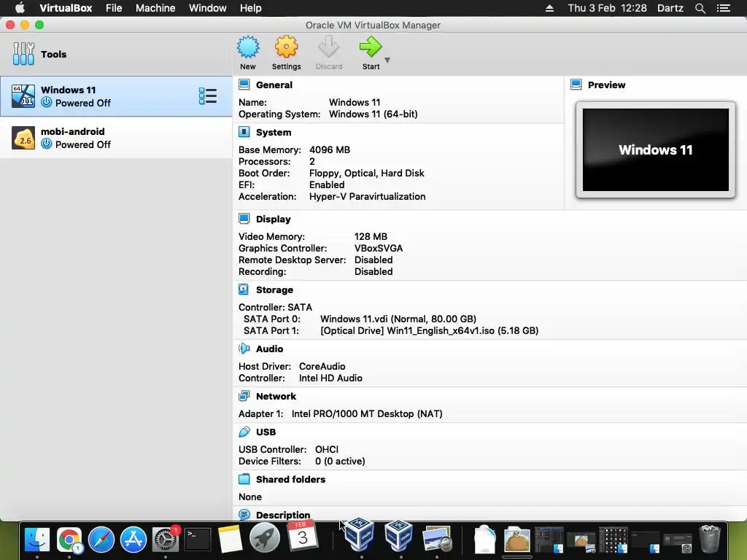Click the date and time Thu 3 Feb
This screenshot has height=560, width=747.
tap(607, 8)
